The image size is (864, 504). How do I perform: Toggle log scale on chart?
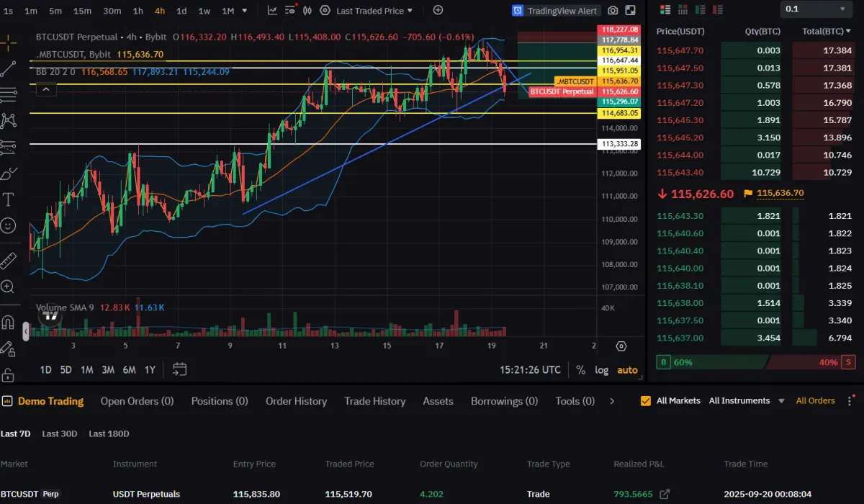click(602, 369)
